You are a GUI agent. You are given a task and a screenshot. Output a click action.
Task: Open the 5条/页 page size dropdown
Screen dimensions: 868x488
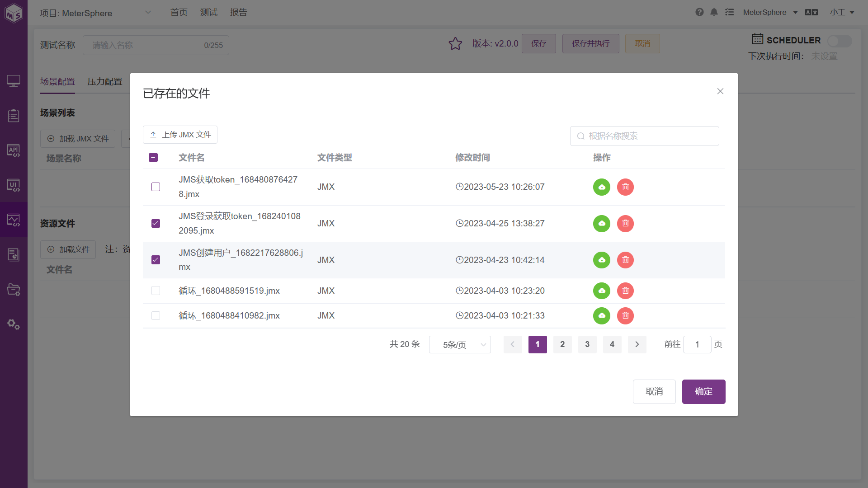460,345
